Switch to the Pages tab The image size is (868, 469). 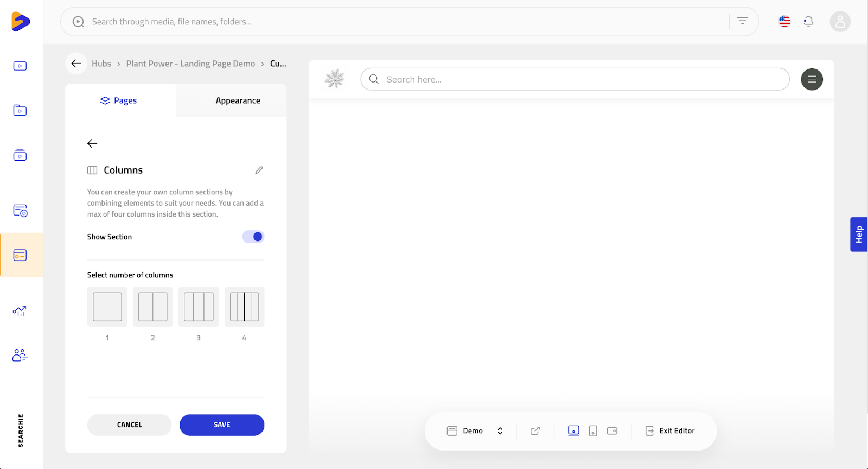[x=120, y=100]
